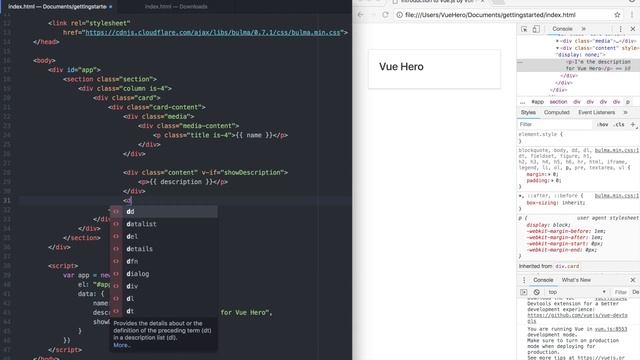
Task: Switch to the Styles tab
Action: tap(528, 112)
